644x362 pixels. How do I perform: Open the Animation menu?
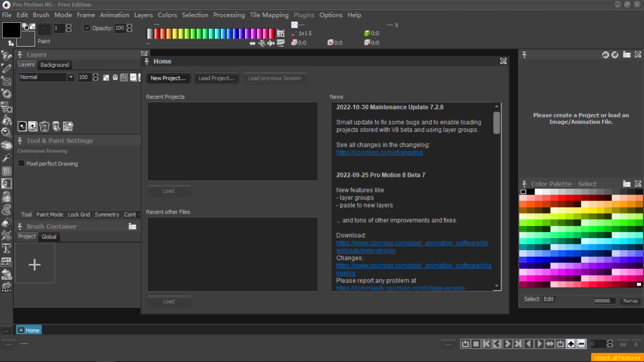pyautogui.click(x=114, y=15)
